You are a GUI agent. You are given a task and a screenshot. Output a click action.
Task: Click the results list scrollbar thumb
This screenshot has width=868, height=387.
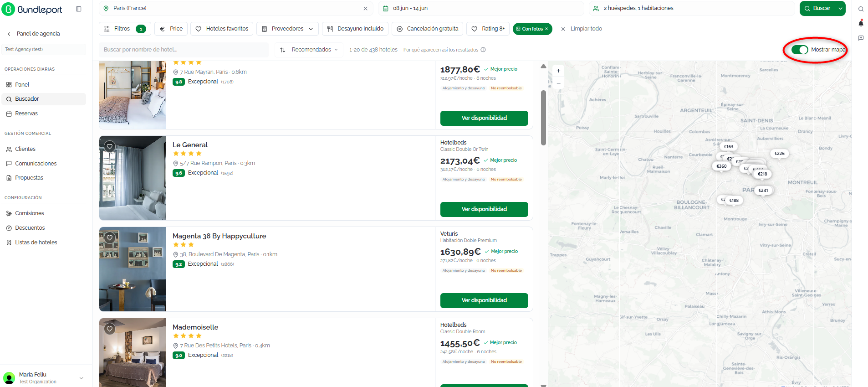pos(543,118)
